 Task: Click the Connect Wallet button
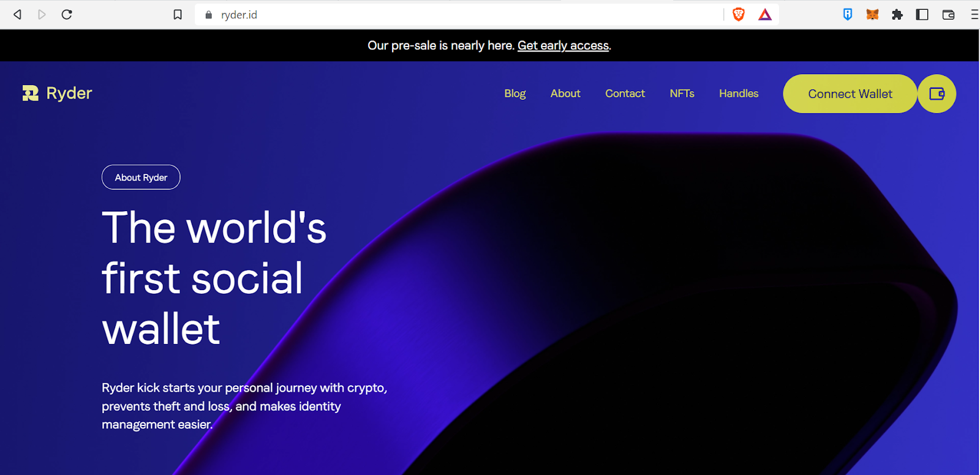[850, 94]
